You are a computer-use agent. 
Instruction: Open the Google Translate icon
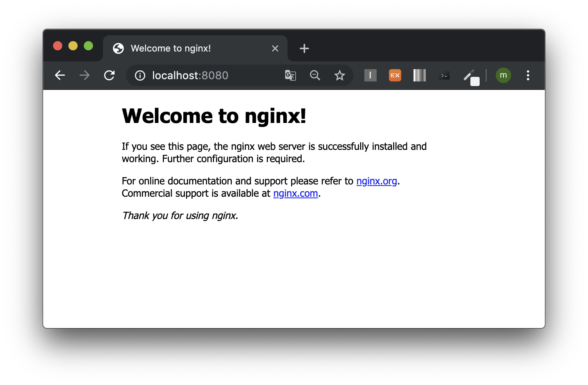click(x=291, y=75)
